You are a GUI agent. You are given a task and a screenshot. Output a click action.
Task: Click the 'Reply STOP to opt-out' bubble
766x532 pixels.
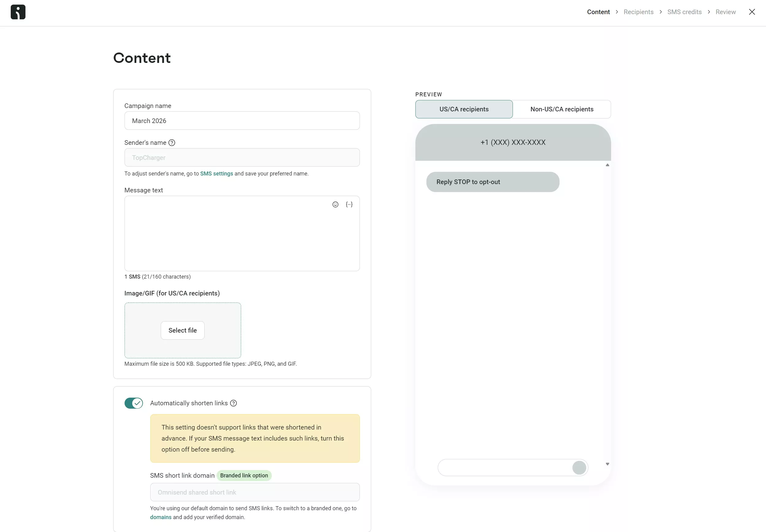click(x=493, y=182)
